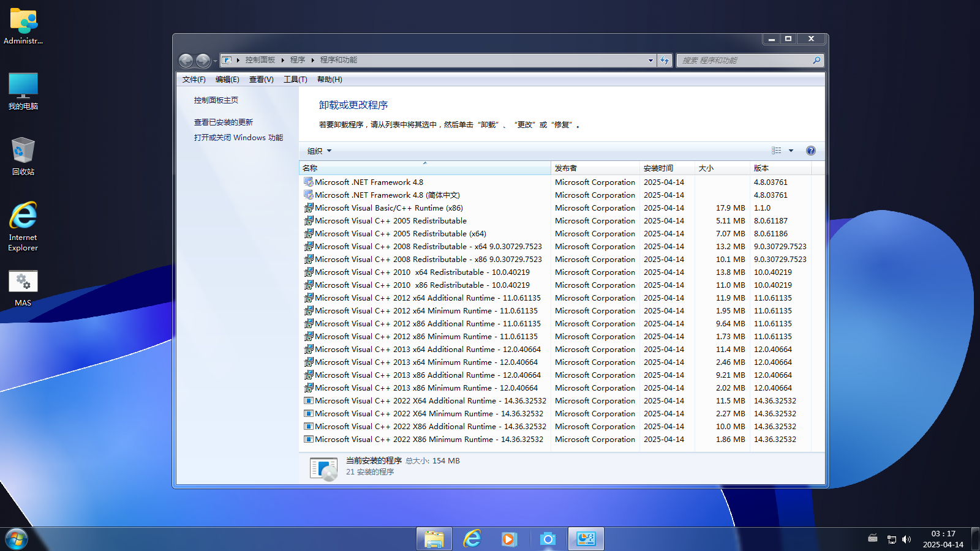Select Visual C++ 2012 x86 Minimum Runtime row
The image size is (980, 551).
pos(556,336)
